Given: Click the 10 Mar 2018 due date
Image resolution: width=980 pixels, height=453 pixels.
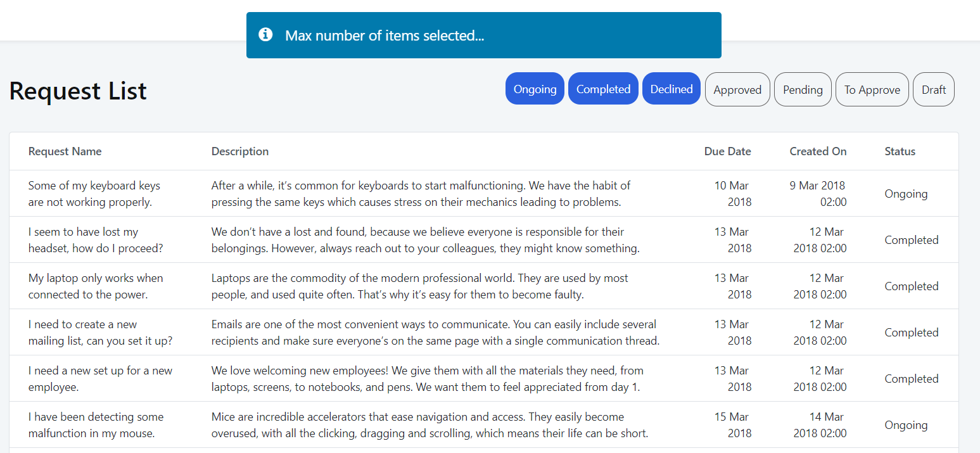Looking at the screenshot, I should pyautogui.click(x=732, y=194).
